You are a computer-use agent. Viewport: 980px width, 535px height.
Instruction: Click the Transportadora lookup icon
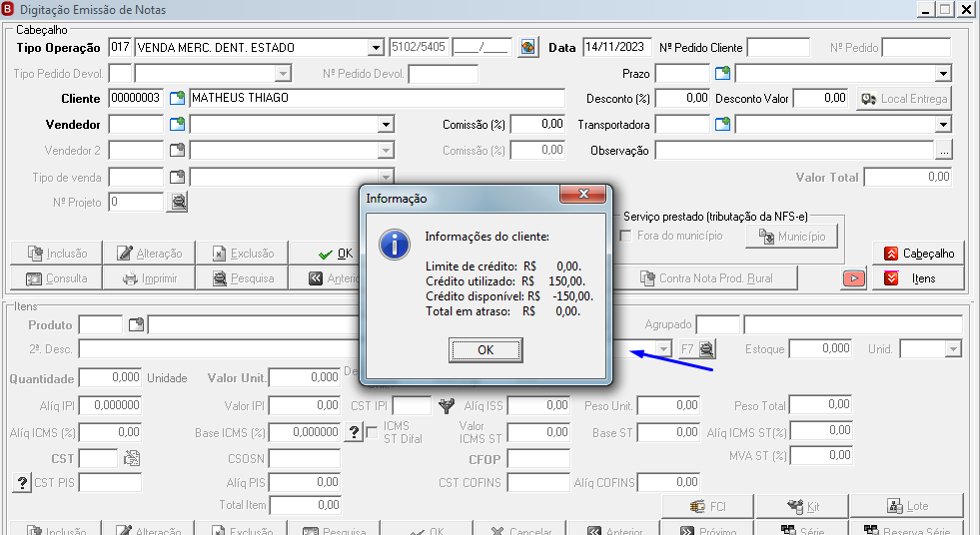pyautogui.click(x=722, y=124)
